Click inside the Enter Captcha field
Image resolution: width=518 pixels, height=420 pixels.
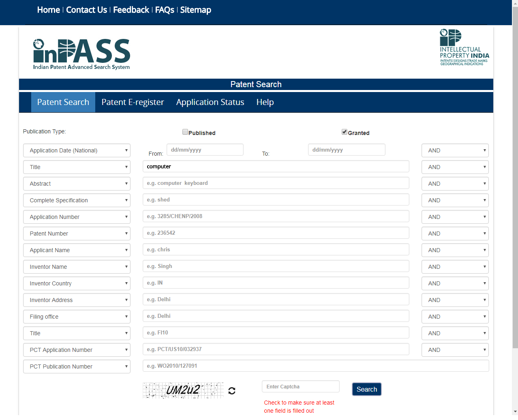pyautogui.click(x=300, y=386)
